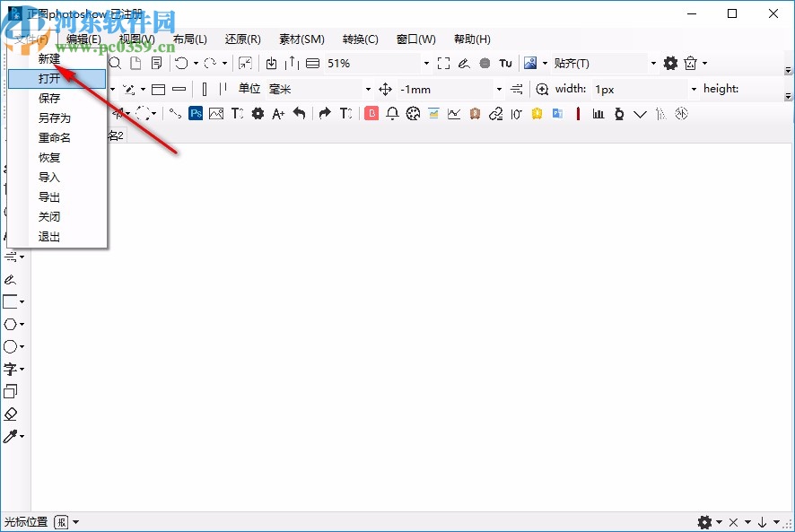Click the red vertical bar icon in third toolbar
795x532 pixels.
(x=578, y=114)
